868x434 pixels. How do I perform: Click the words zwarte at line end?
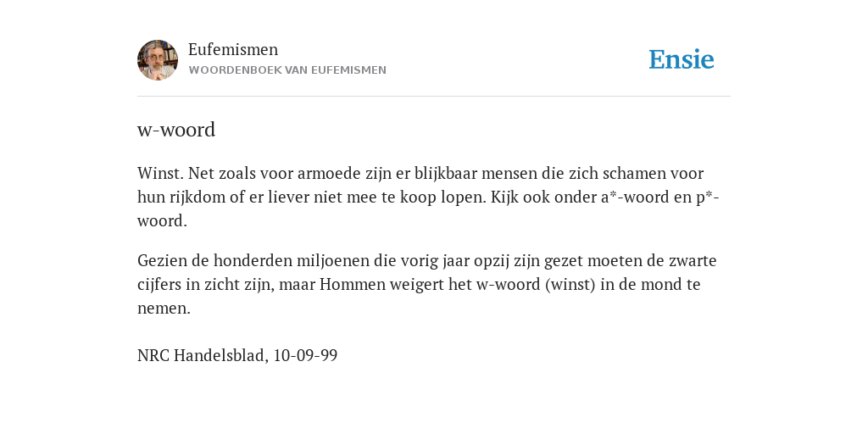693,261
